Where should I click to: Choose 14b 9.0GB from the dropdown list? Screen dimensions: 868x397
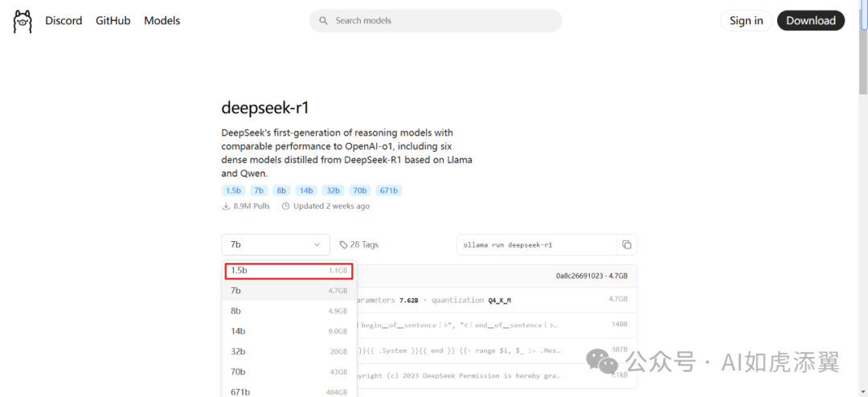point(289,331)
